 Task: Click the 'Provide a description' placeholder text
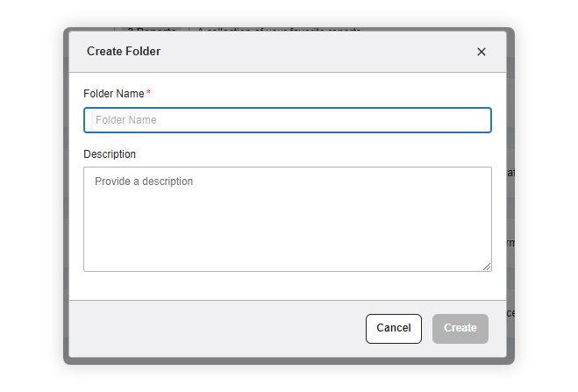click(144, 182)
